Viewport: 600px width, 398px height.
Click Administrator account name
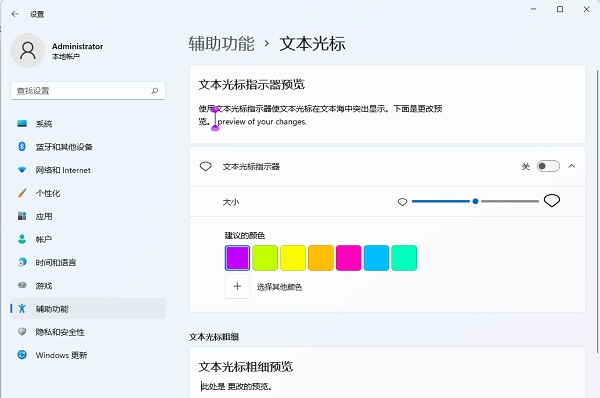click(x=77, y=46)
